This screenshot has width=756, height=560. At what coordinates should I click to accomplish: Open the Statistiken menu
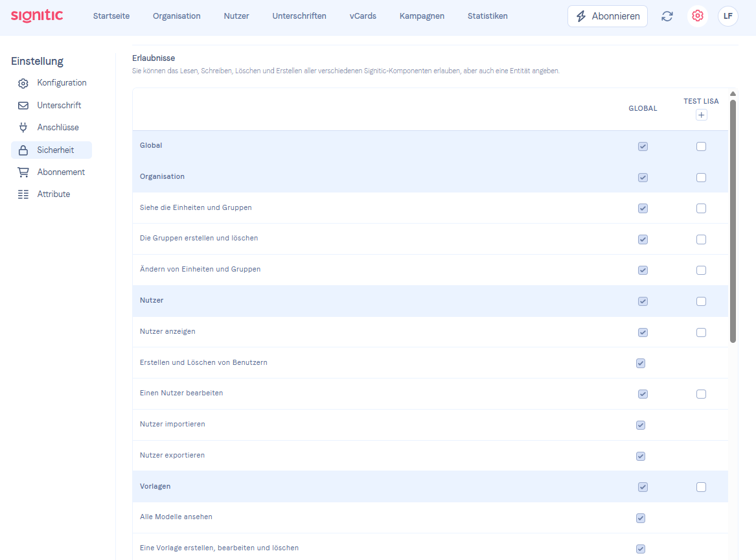pos(487,16)
